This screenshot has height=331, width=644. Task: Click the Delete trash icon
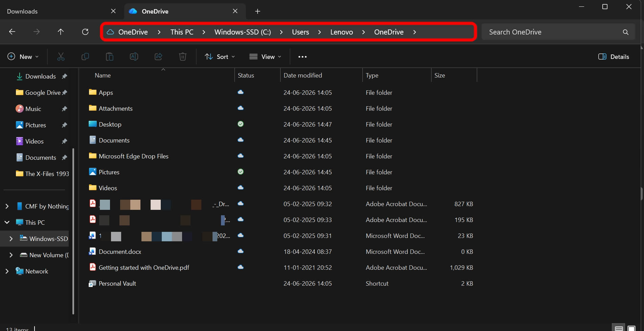point(183,57)
